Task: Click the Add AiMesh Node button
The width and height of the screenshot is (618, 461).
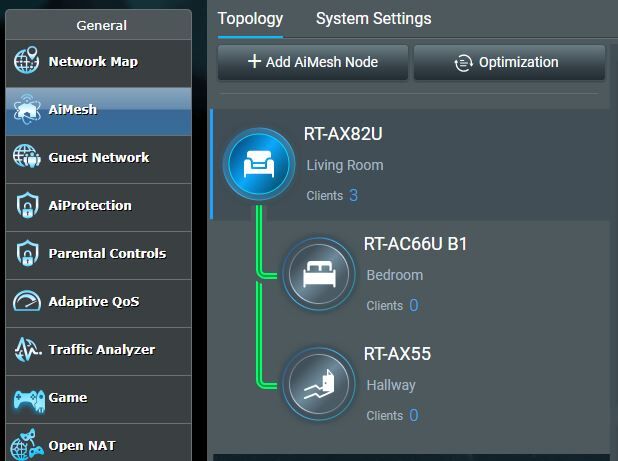Action: pyautogui.click(x=313, y=62)
